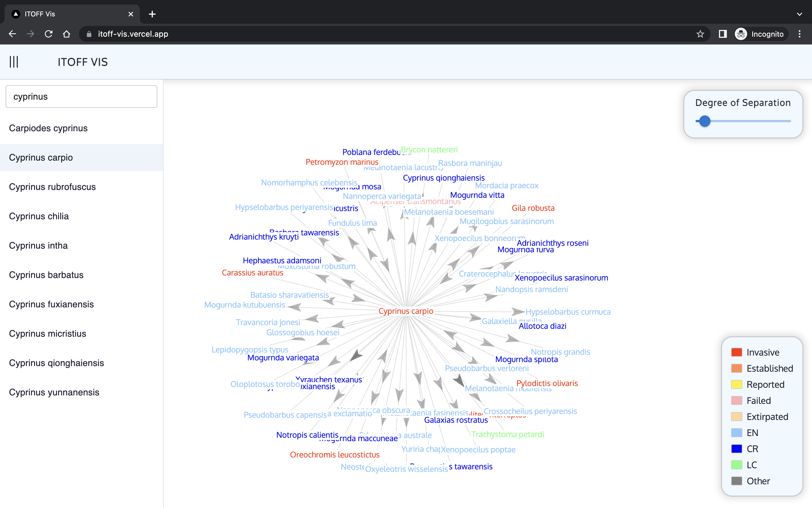Click the Extirpated tan legend swatch
The width and height of the screenshot is (812, 508).
click(736, 417)
